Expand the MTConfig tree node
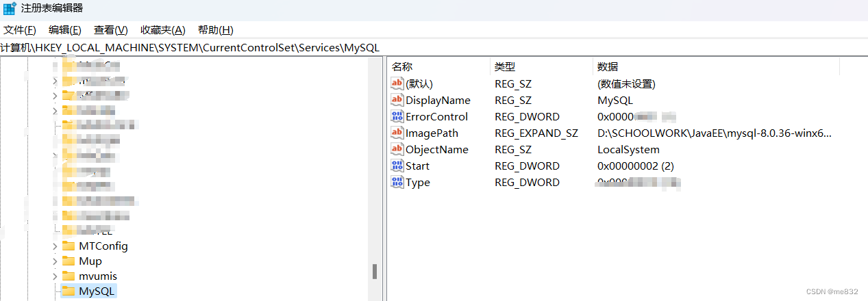This screenshot has width=868, height=301. (55, 246)
